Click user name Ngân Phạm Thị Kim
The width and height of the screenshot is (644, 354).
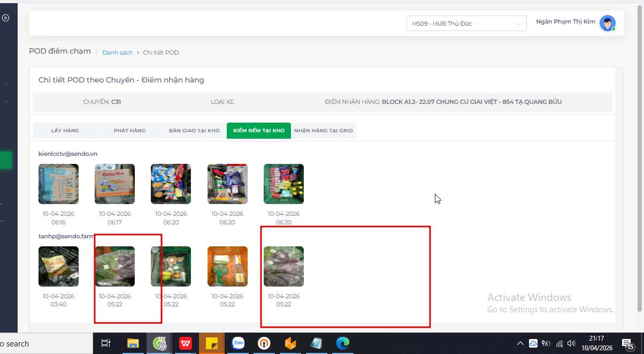[x=565, y=21]
